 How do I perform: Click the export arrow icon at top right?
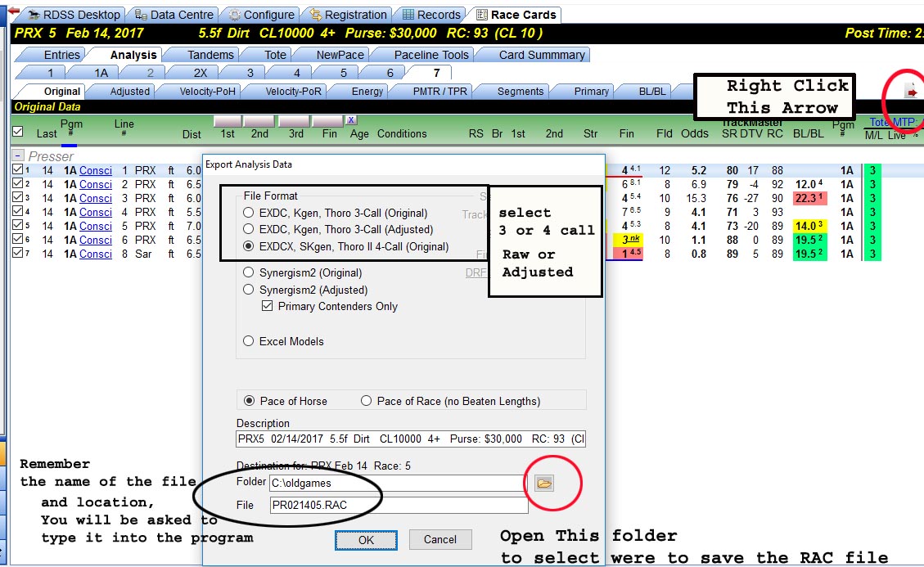(x=910, y=92)
